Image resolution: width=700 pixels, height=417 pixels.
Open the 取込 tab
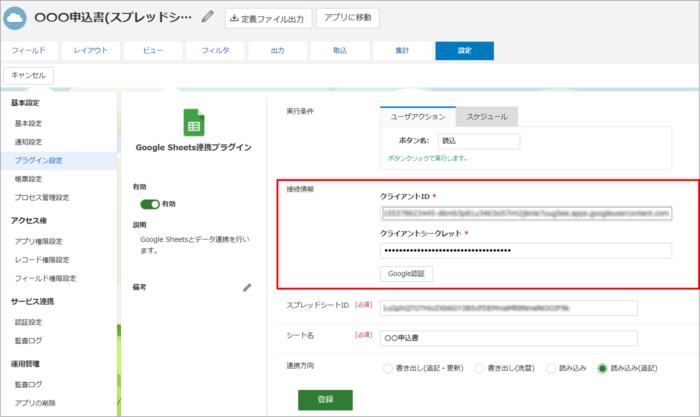tap(340, 50)
